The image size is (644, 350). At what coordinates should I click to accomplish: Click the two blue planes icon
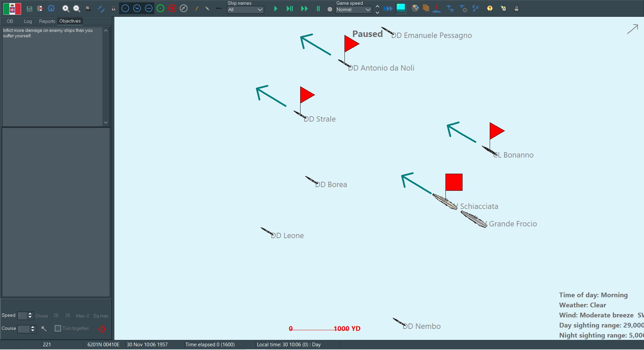coord(450,9)
